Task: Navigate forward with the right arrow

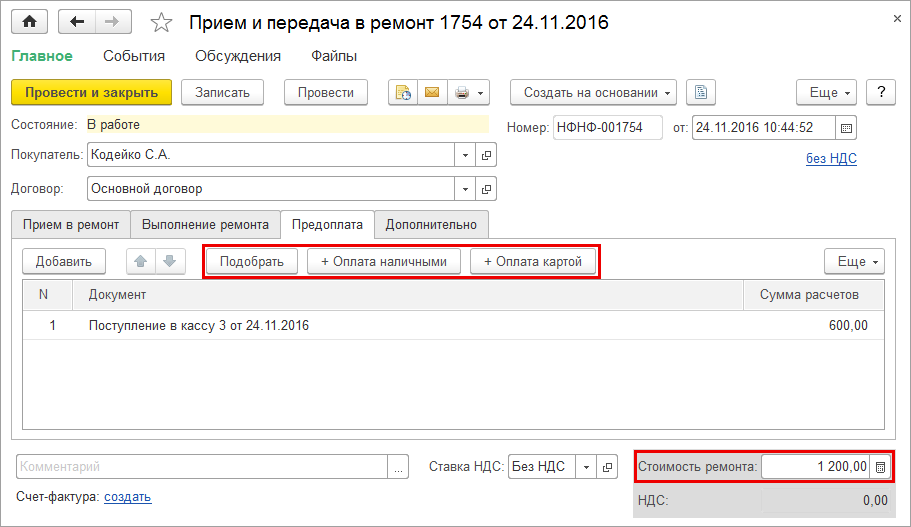Action: tap(113, 22)
